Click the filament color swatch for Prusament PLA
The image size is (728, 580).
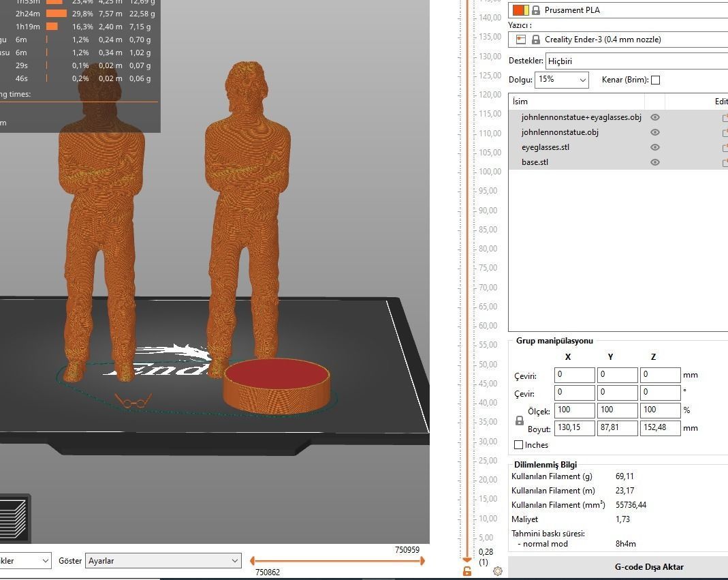520,10
